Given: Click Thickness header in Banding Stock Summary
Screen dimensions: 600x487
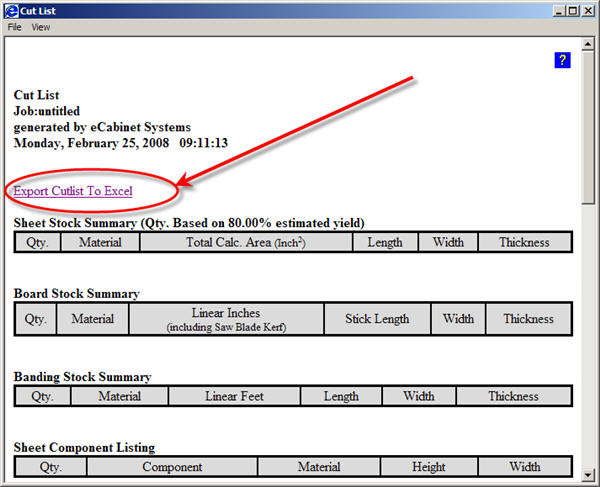Looking at the screenshot, I should [514, 396].
